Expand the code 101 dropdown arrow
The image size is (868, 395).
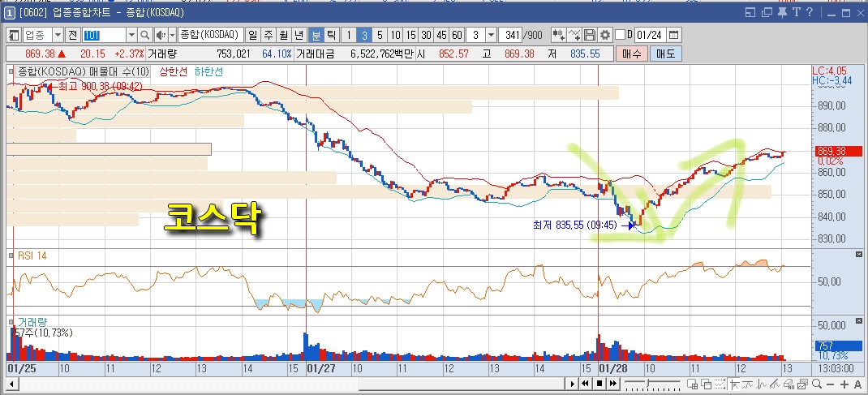click(131, 36)
